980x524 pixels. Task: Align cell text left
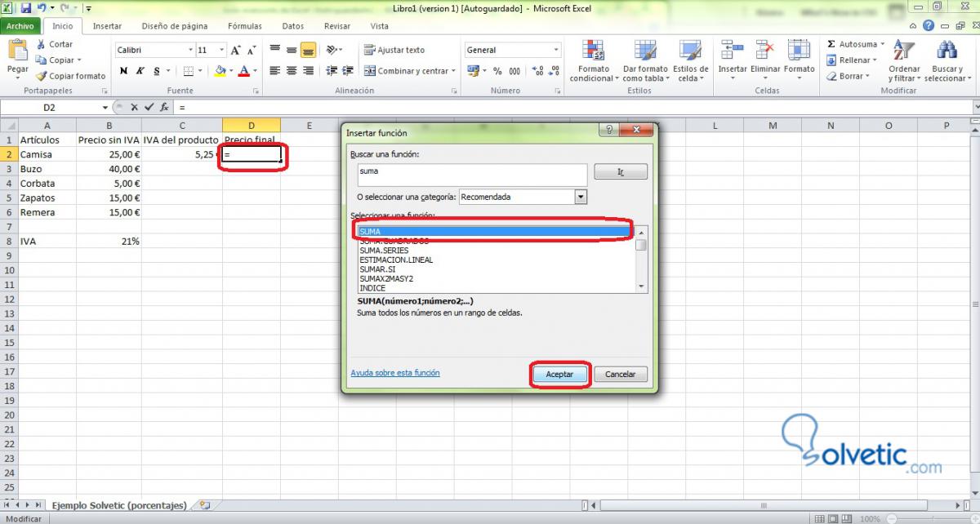coord(275,71)
